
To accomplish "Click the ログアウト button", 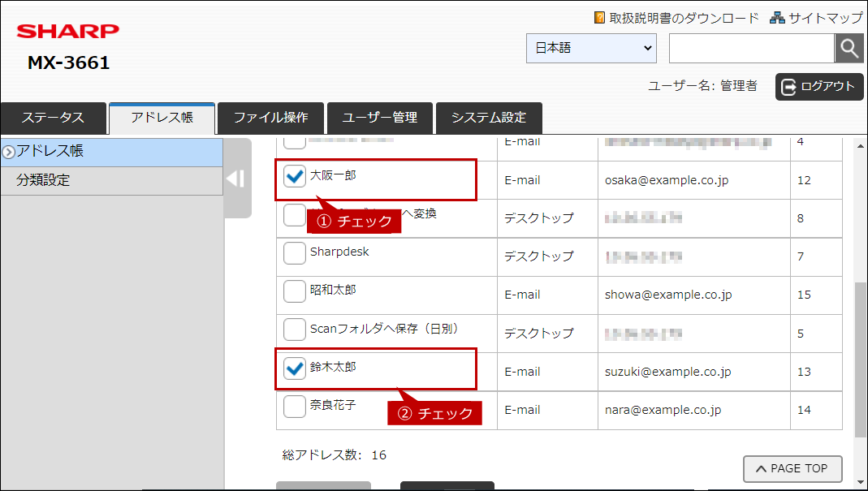I will pyautogui.click(x=819, y=86).
